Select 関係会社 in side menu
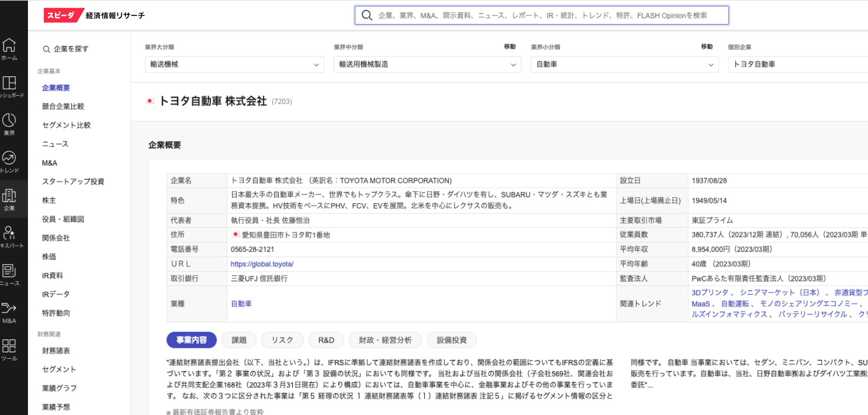 (56, 238)
